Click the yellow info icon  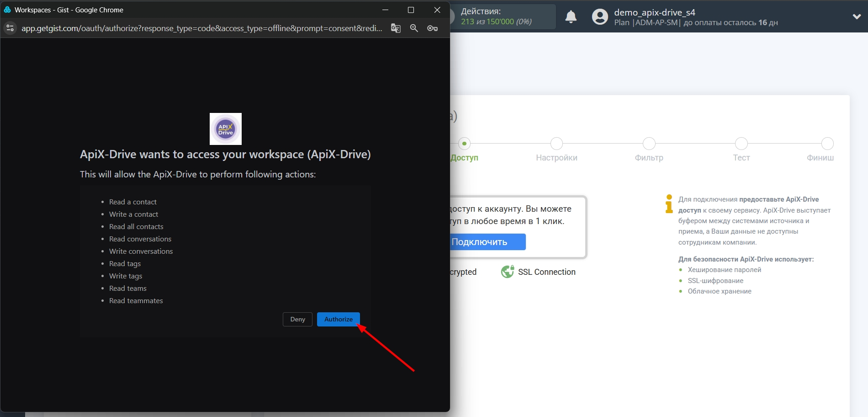(x=669, y=204)
